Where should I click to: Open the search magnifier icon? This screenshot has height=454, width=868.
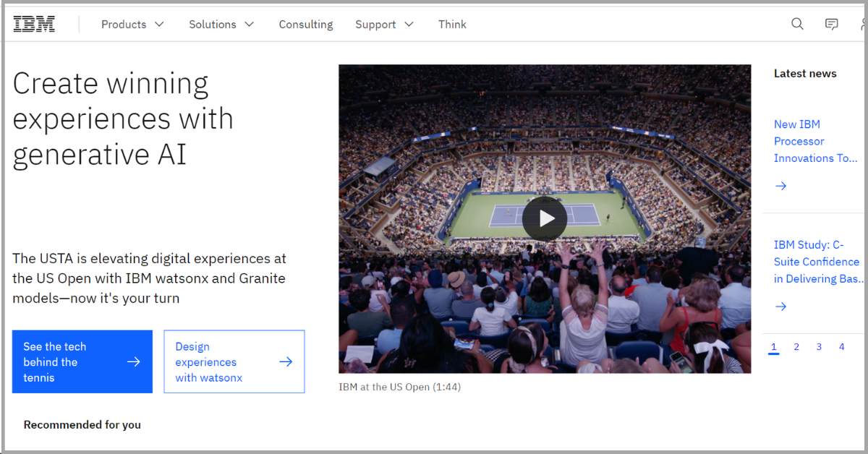click(797, 24)
